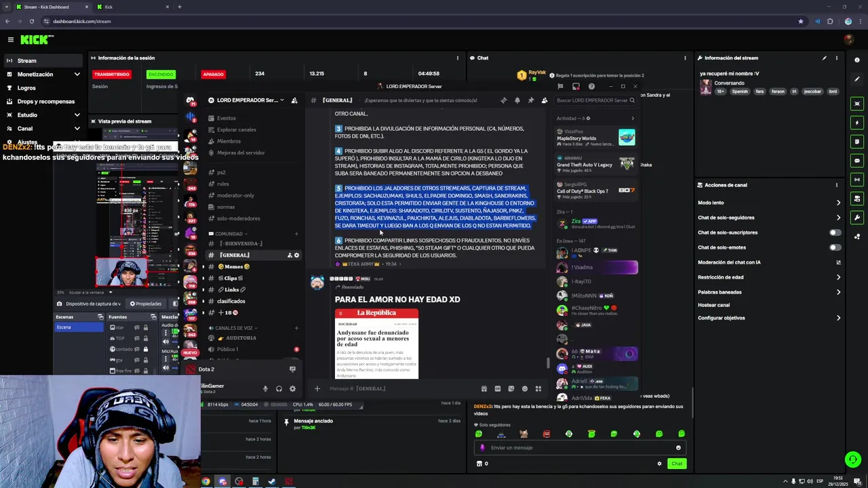Click green Chat send button

pyautogui.click(x=677, y=464)
